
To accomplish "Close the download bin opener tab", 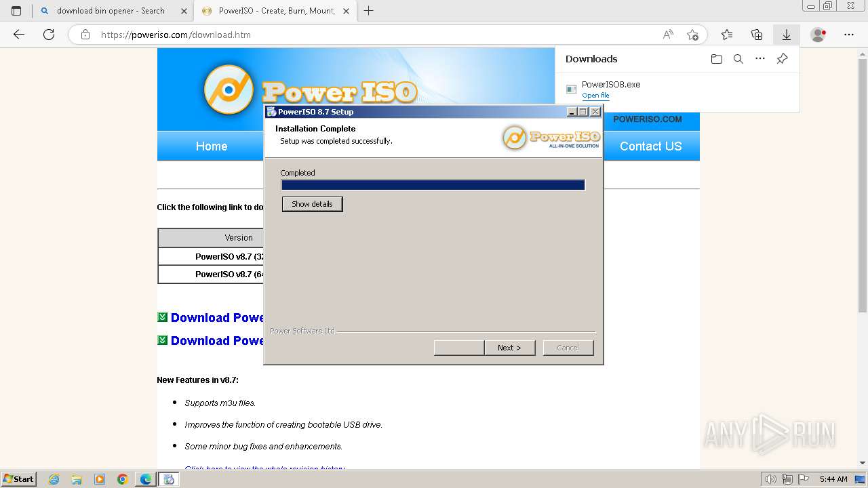I will point(184,11).
